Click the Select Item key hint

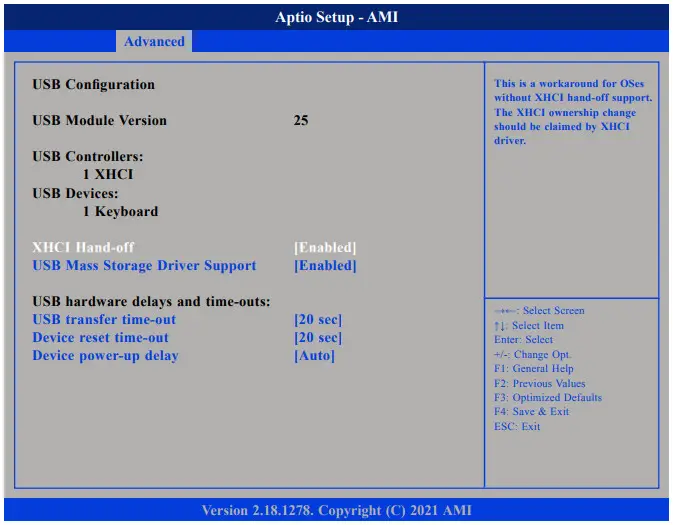(529, 325)
